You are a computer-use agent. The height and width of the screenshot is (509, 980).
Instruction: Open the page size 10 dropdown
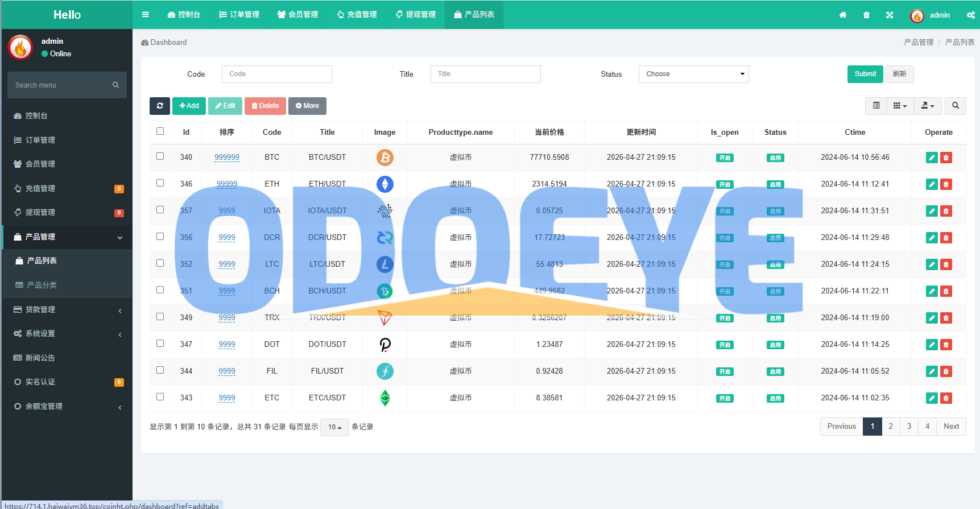334,427
